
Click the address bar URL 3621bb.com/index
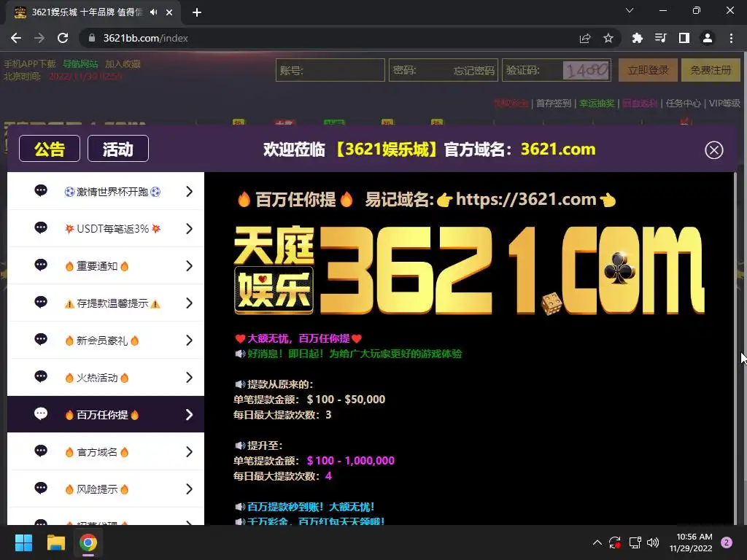(145, 38)
